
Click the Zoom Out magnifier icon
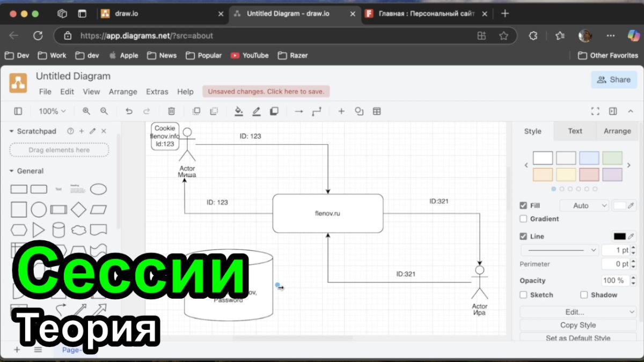(104, 111)
